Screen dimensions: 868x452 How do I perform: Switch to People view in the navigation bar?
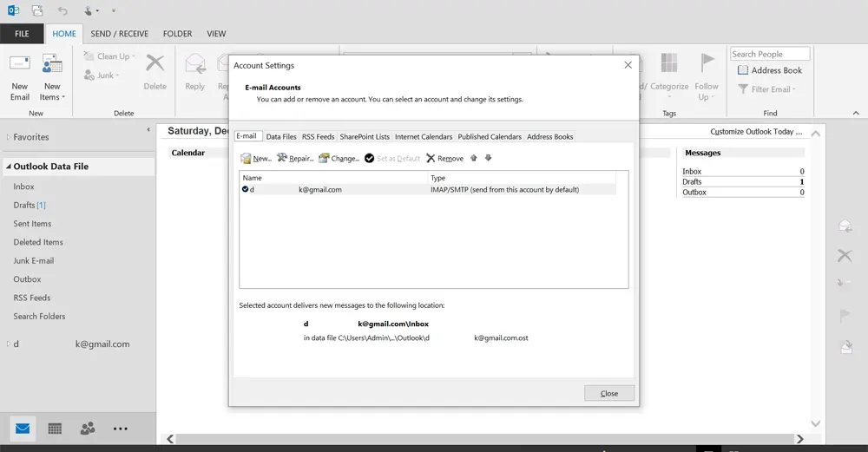click(88, 429)
